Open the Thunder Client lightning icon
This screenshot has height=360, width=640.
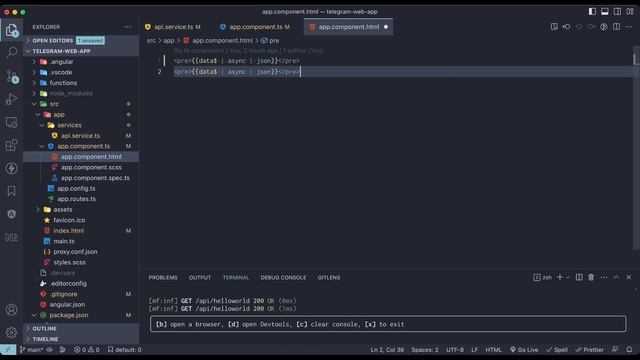(11, 168)
